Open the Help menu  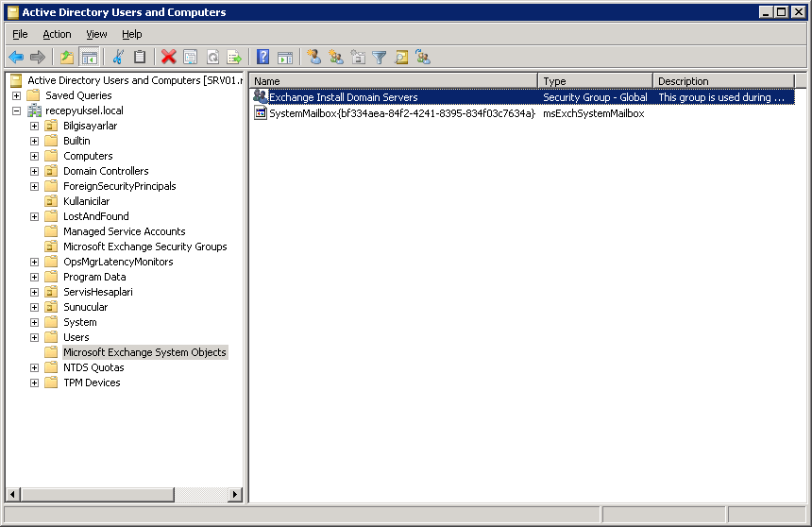(x=132, y=34)
